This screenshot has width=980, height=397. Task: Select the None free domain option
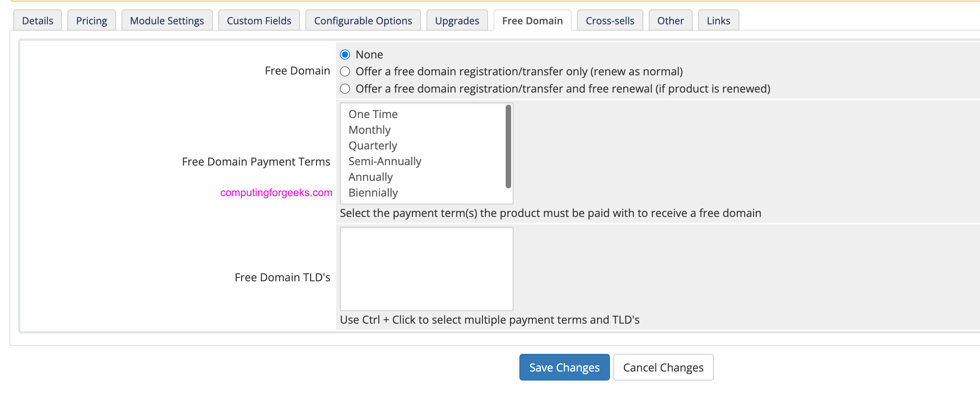click(x=345, y=55)
